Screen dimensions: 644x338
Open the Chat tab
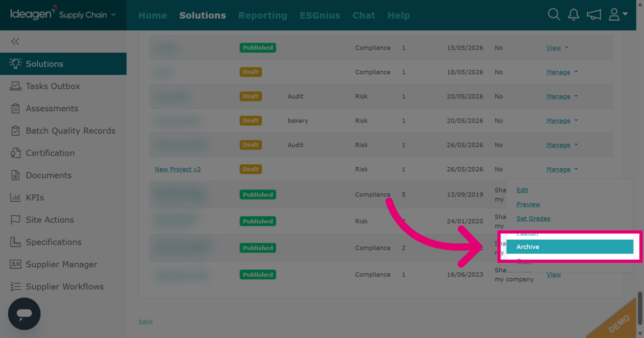[x=364, y=15]
